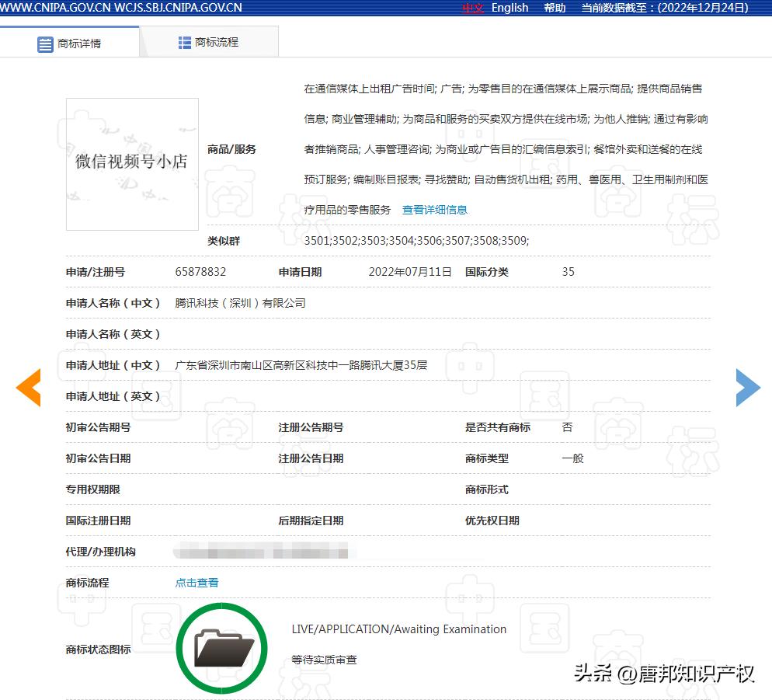Screen dimensions: 772x700
Task: Open trademark progress via 点击查看 link
Action: 196,582
